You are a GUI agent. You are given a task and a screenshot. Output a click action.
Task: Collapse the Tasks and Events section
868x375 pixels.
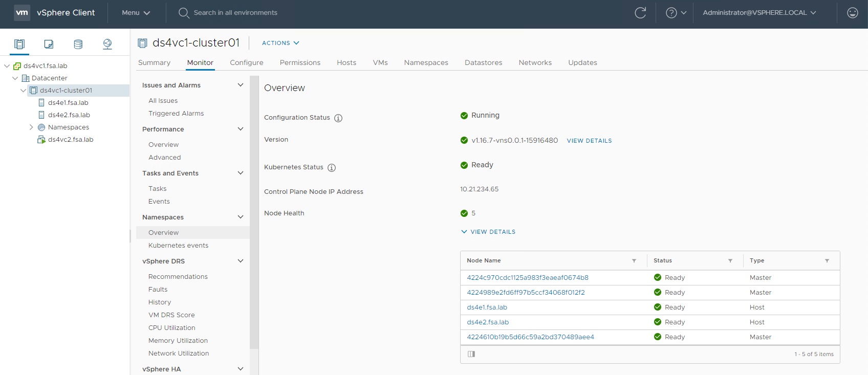(241, 173)
